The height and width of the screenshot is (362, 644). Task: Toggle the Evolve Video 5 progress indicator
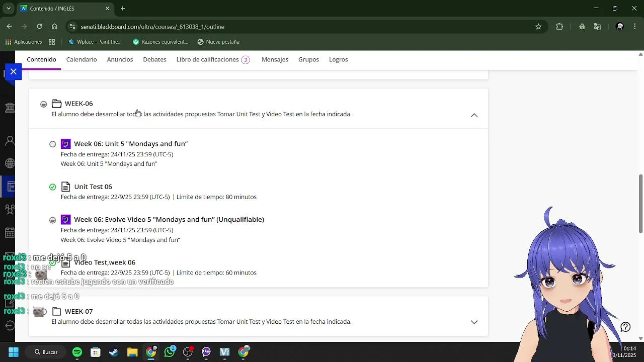pyautogui.click(x=52, y=220)
